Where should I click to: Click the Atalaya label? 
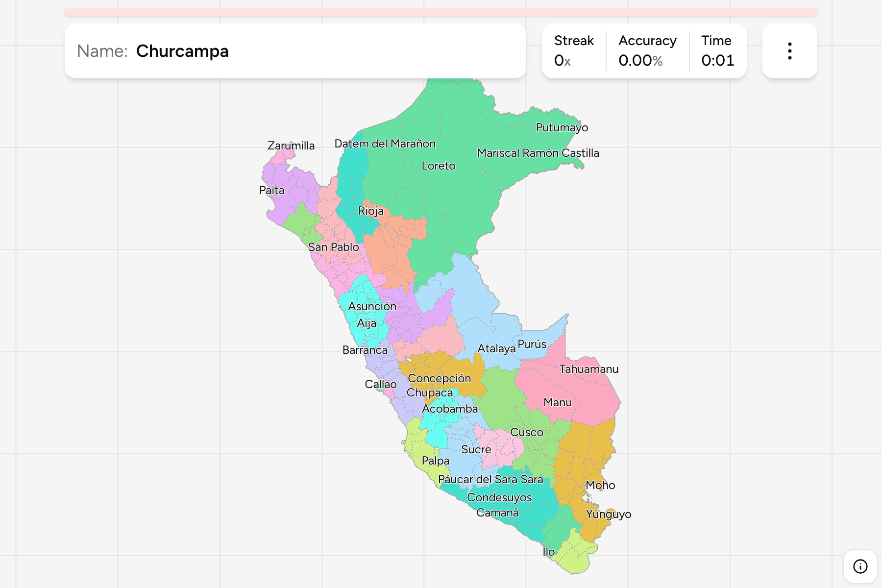pyautogui.click(x=496, y=349)
